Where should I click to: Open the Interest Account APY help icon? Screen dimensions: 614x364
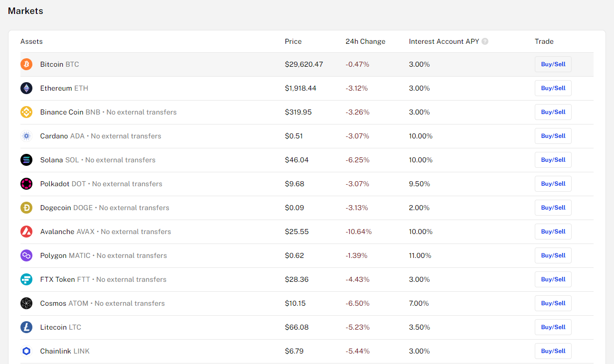(x=485, y=41)
